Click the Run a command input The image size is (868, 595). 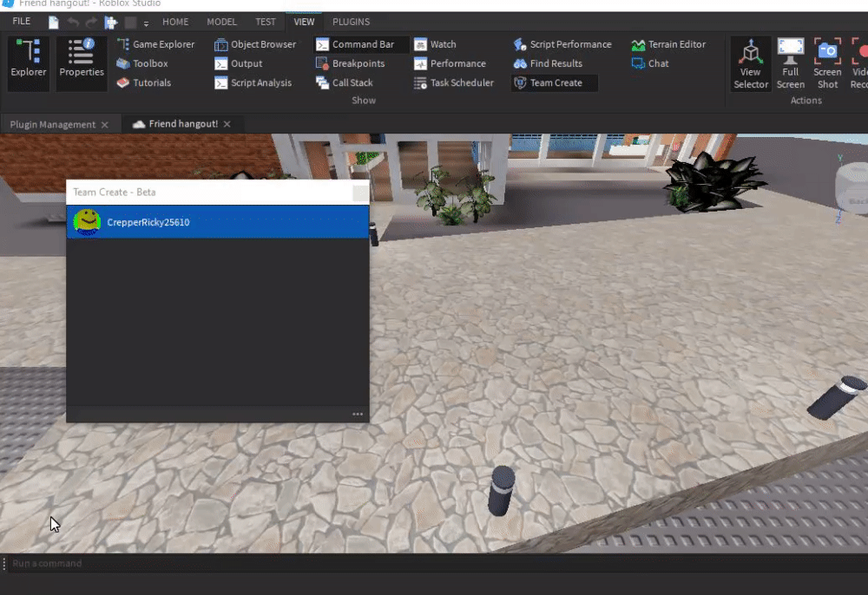coord(437,564)
